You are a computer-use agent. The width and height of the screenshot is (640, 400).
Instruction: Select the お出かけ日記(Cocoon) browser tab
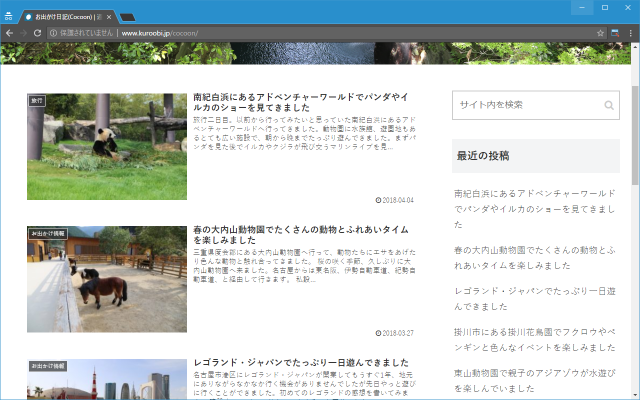[68, 17]
